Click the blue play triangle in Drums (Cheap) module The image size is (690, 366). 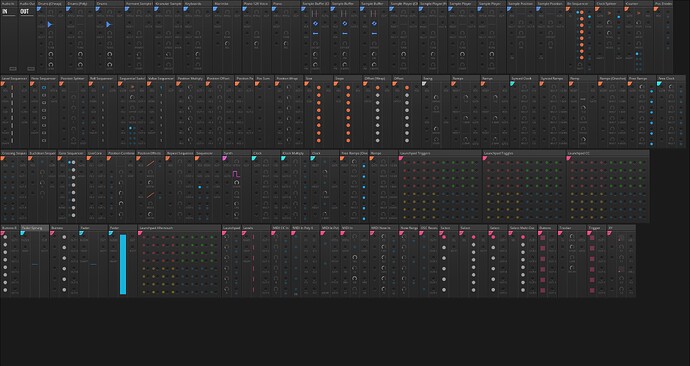click(x=50, y=25)
